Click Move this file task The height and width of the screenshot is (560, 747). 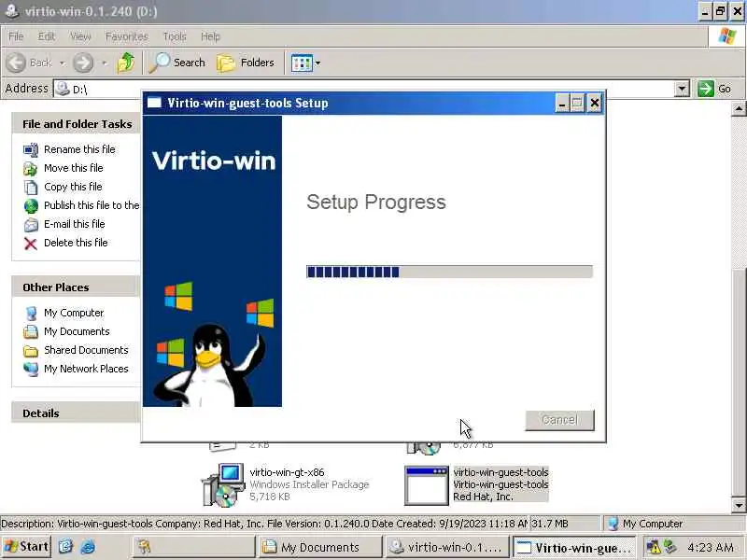[74, 168]
